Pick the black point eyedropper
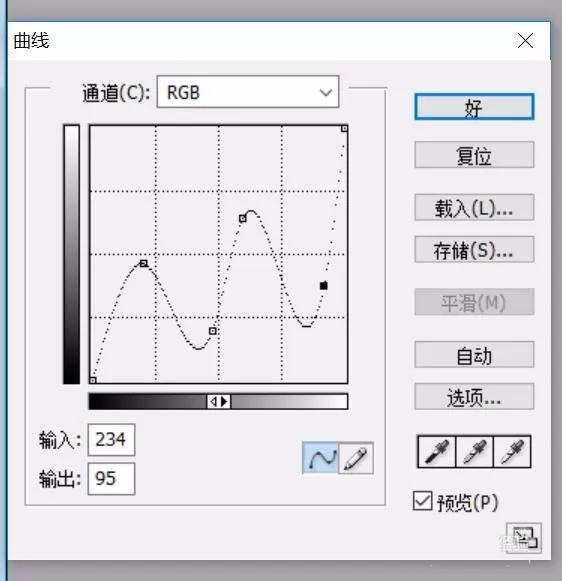This screenshot has width=562, height=581. click(x=436, y=452)
